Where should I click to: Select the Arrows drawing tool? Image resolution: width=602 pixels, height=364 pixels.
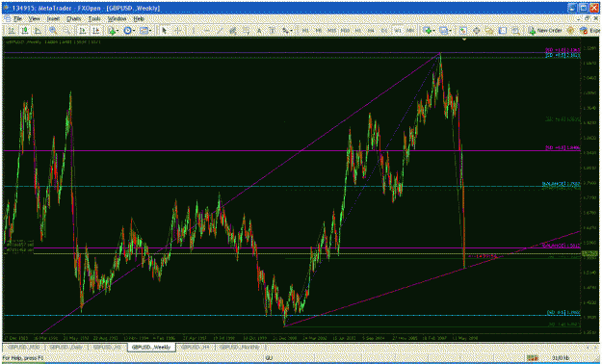point(286,31)
